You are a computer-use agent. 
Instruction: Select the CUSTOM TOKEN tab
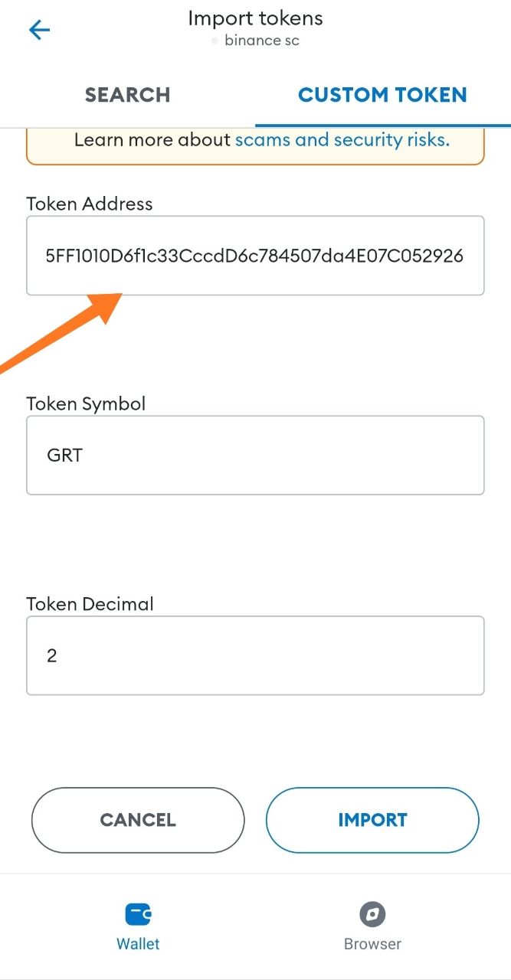(x=382, y=95)
